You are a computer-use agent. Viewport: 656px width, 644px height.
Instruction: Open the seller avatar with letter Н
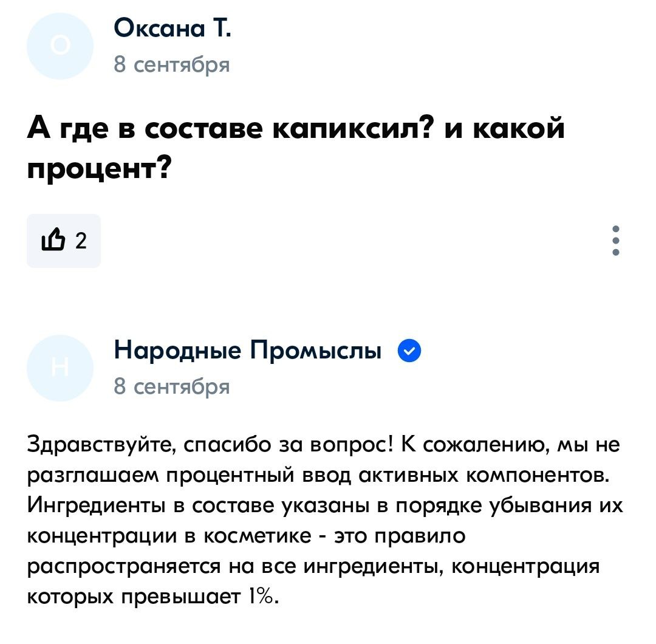point(60,368)
